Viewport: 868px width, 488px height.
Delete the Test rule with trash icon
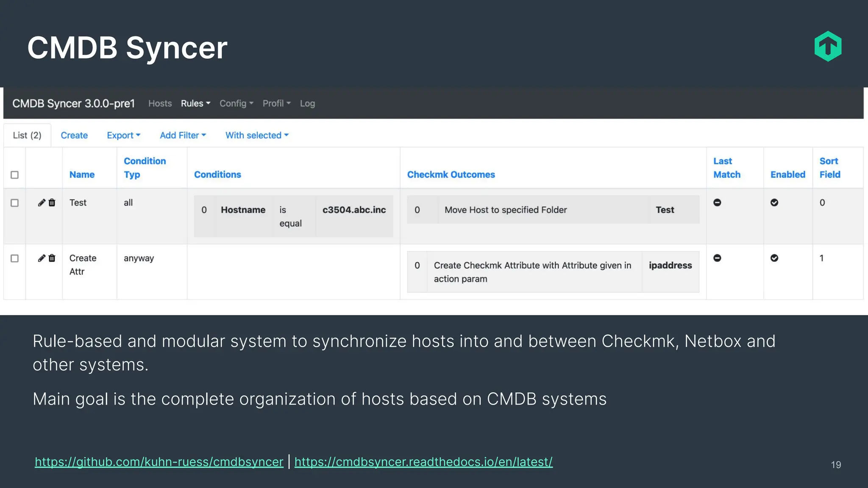[x=52, y=202]
